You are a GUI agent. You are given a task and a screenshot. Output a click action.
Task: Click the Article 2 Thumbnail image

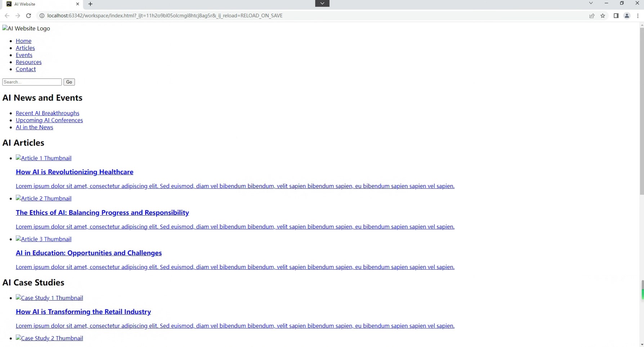coord(44,198)
